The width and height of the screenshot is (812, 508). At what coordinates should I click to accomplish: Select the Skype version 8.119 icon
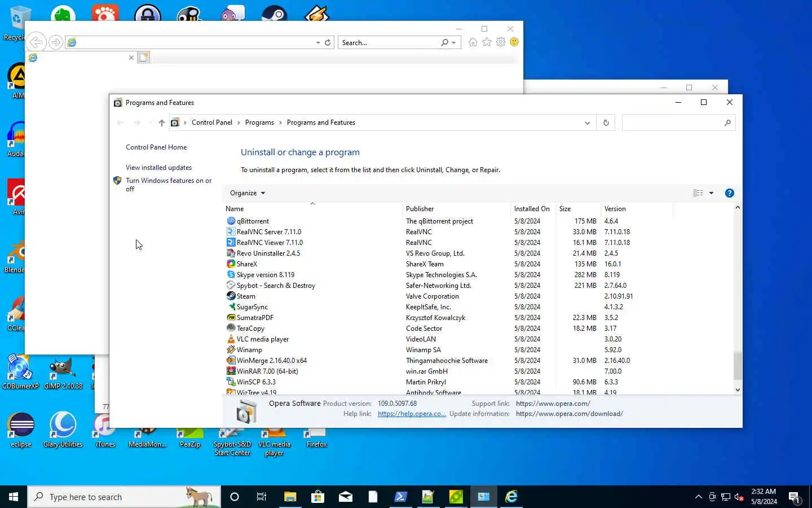[x=231, y=275]
